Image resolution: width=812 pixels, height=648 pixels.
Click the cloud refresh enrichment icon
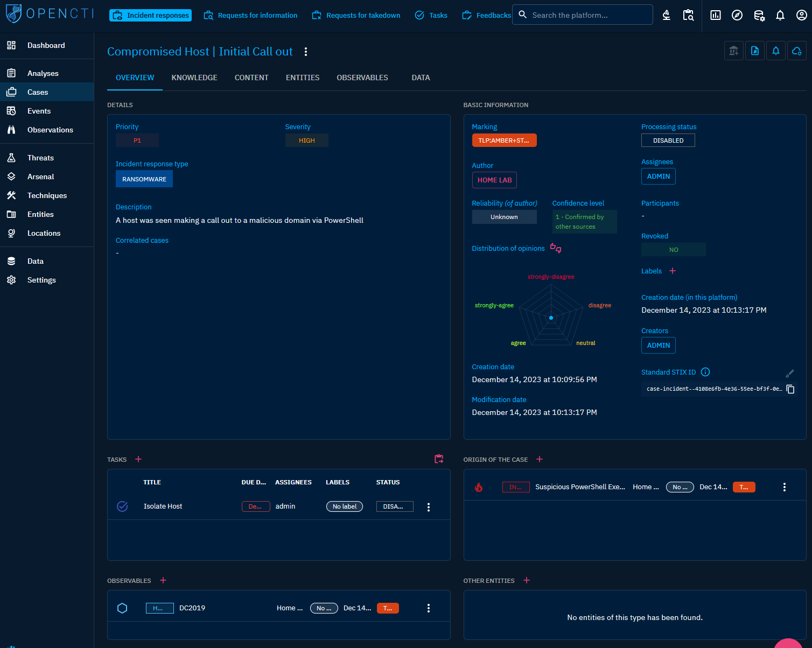tap(797, 51)
